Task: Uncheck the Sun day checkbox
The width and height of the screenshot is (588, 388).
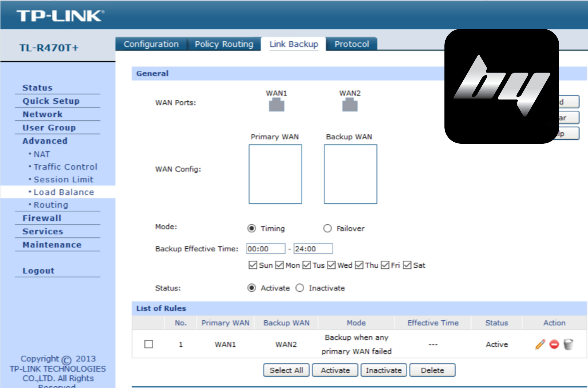Action: click(x=253, y=265)
